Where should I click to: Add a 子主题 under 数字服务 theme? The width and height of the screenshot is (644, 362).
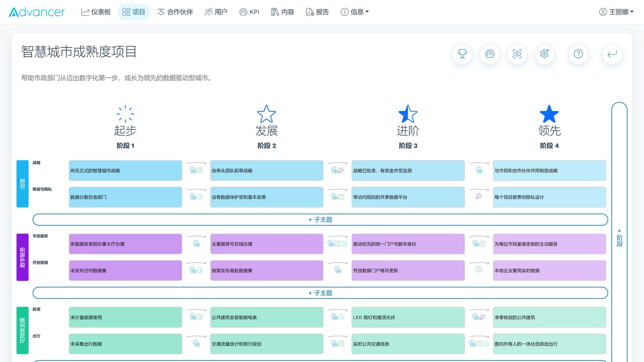point(320,293)
